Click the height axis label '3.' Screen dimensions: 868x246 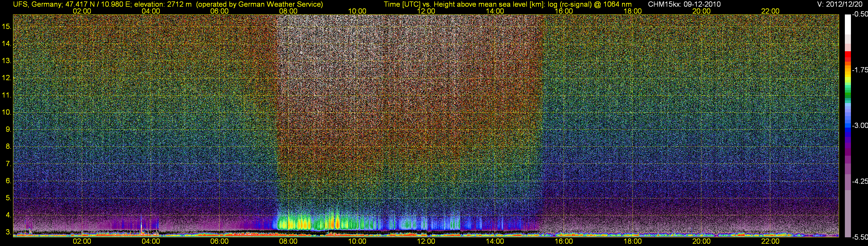click(8, 232)
